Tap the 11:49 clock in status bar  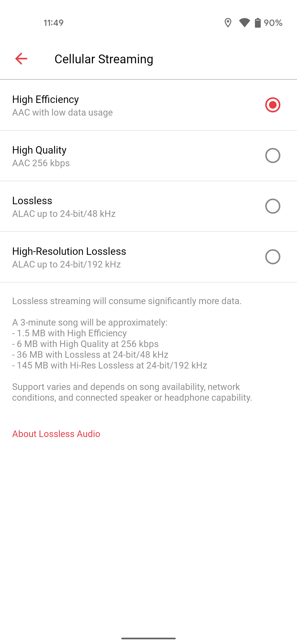point(54,23)
